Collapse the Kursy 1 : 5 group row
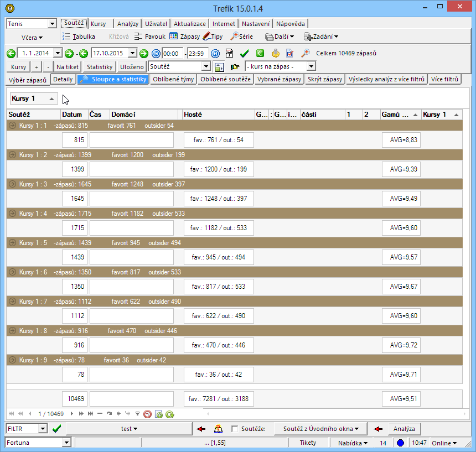This screenshot has height=452, width=476. click(x=12, y=243)
